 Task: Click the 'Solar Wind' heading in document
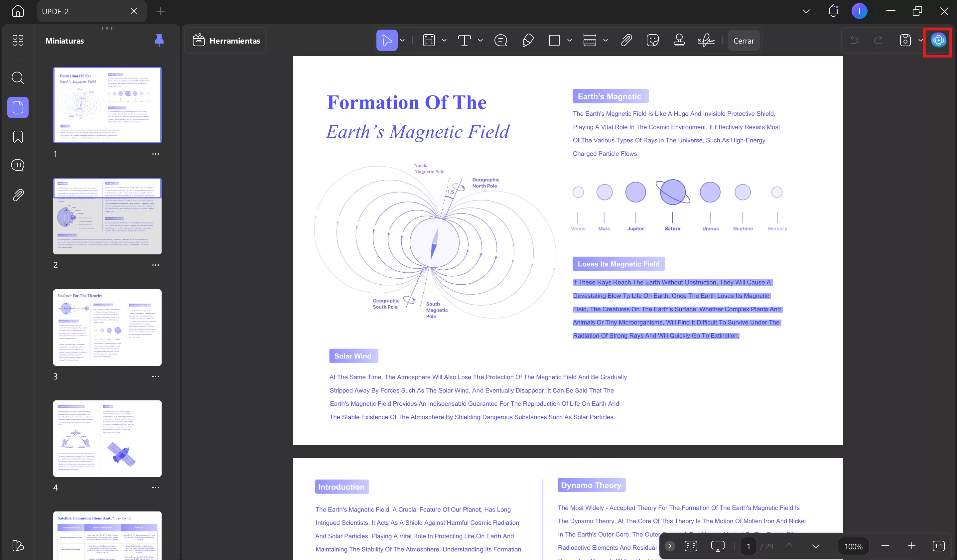click(x=353, y=356)
